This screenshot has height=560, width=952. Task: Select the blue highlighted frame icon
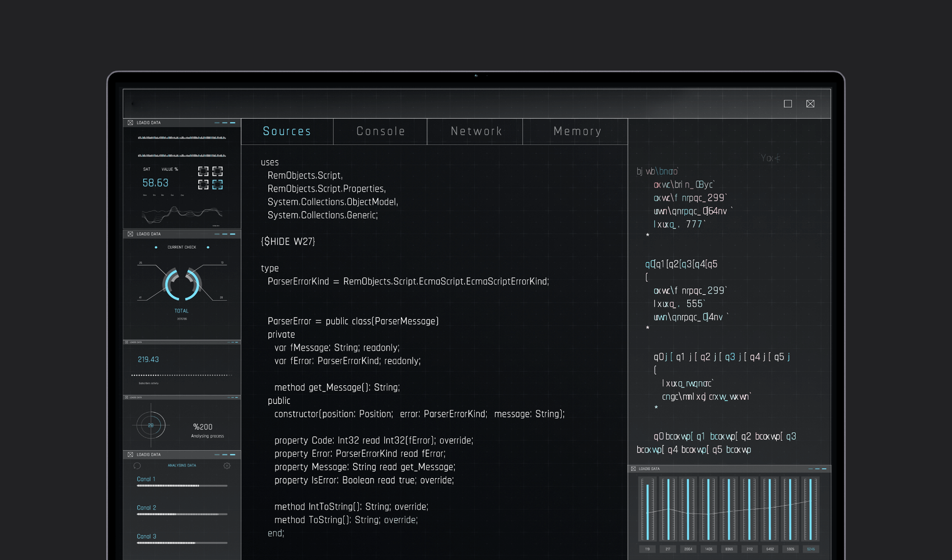[217, 184]
